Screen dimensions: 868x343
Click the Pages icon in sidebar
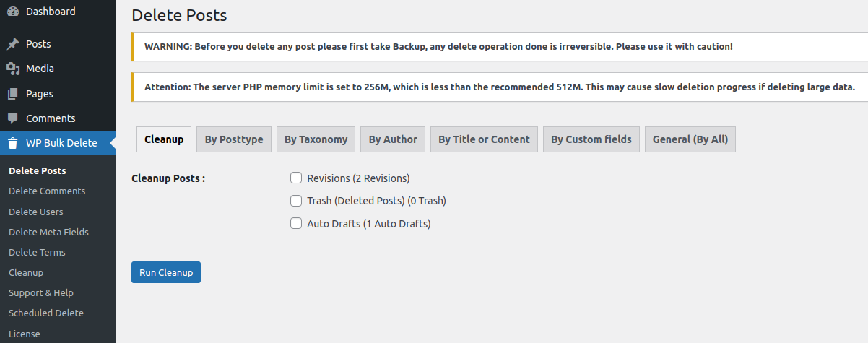[13, 94]
